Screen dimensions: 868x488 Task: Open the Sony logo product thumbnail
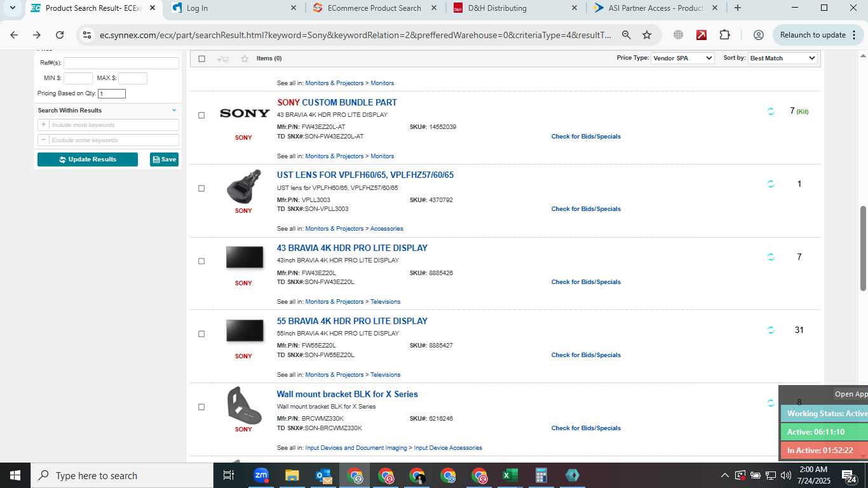(245, 113)
